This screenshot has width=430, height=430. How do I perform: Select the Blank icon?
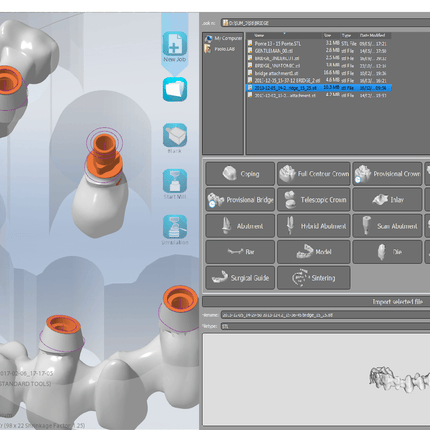click(x=175, y=135)
